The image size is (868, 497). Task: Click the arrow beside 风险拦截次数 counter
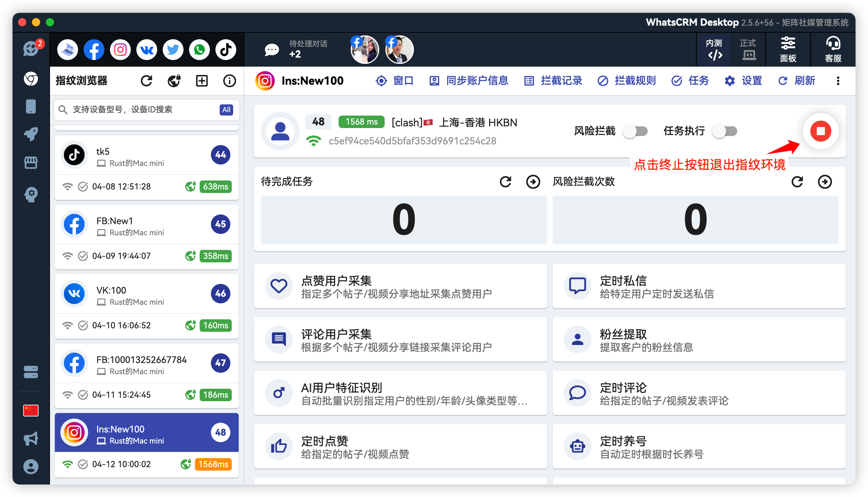click(x=825, y=182)
